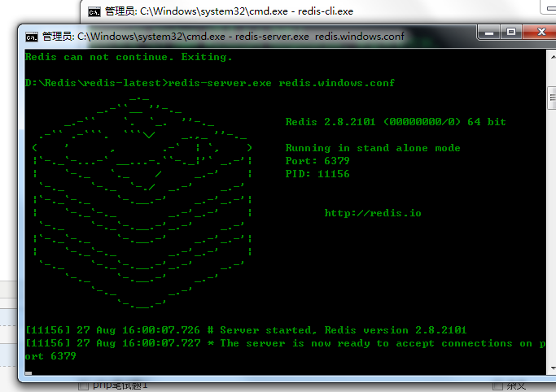The width and height of the screenshot is (556, 392).
Task: Click the http://redis.io text in console
Action: pos(373,213)
